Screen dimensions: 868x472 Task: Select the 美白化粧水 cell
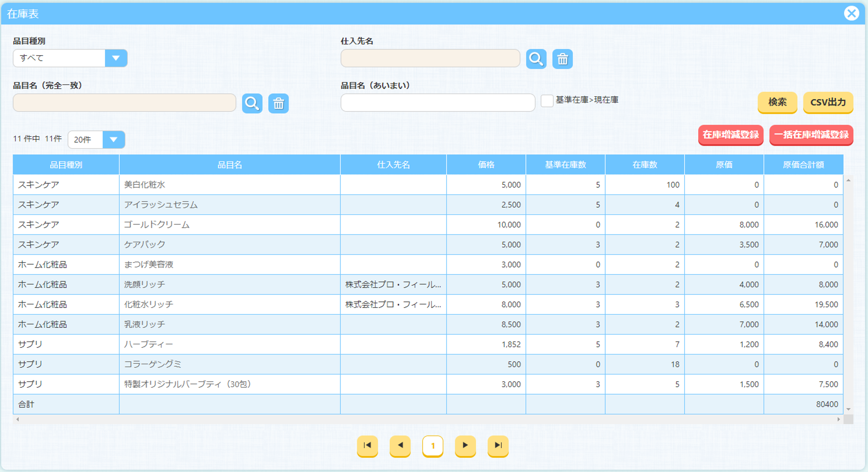230,185
